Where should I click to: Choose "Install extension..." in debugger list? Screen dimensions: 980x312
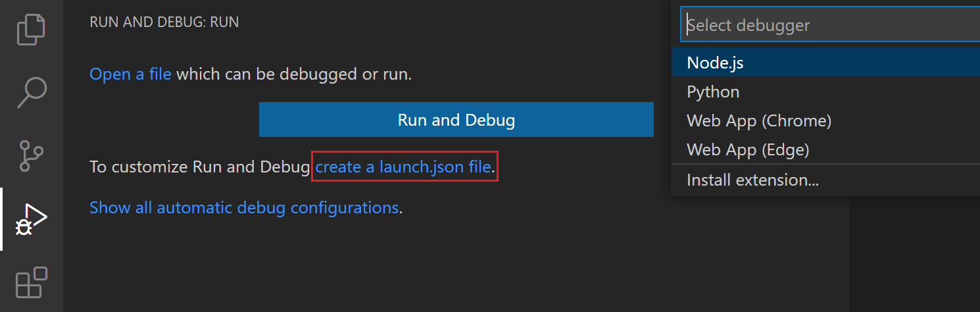(752, 180)
